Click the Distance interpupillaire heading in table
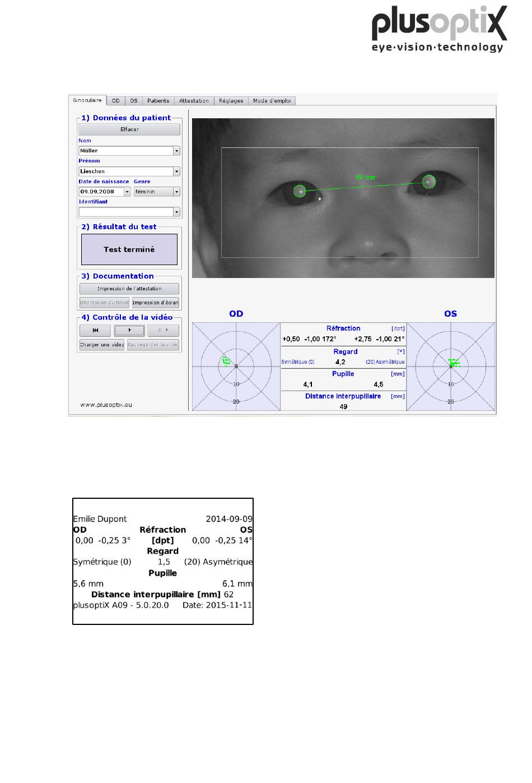Image resolution: width=532 pixels, height=783 pixels. click(x=343, y=396)
